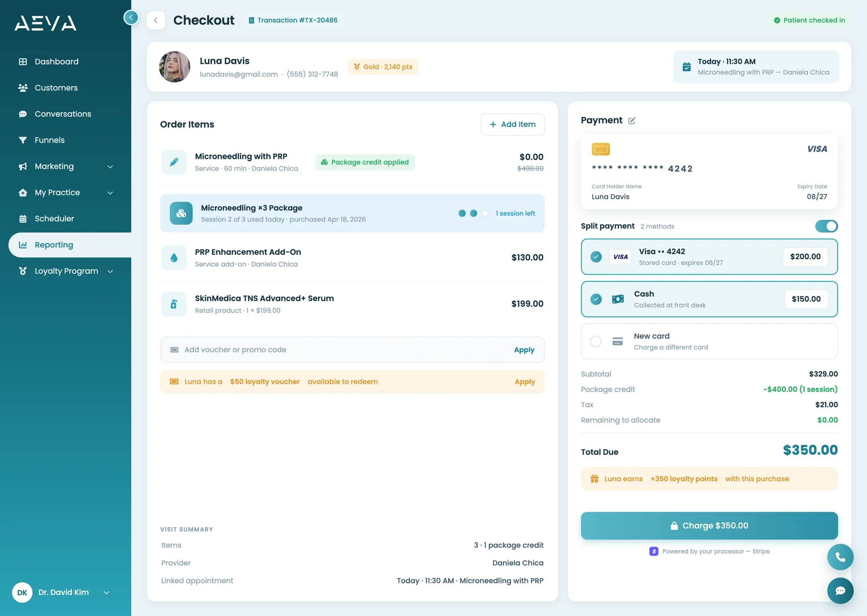The height and width of the screenshot is (616, 867).
Task: Click the Conversations chat bubble icon
Action: pyautogui.click(x=23, y=114)
